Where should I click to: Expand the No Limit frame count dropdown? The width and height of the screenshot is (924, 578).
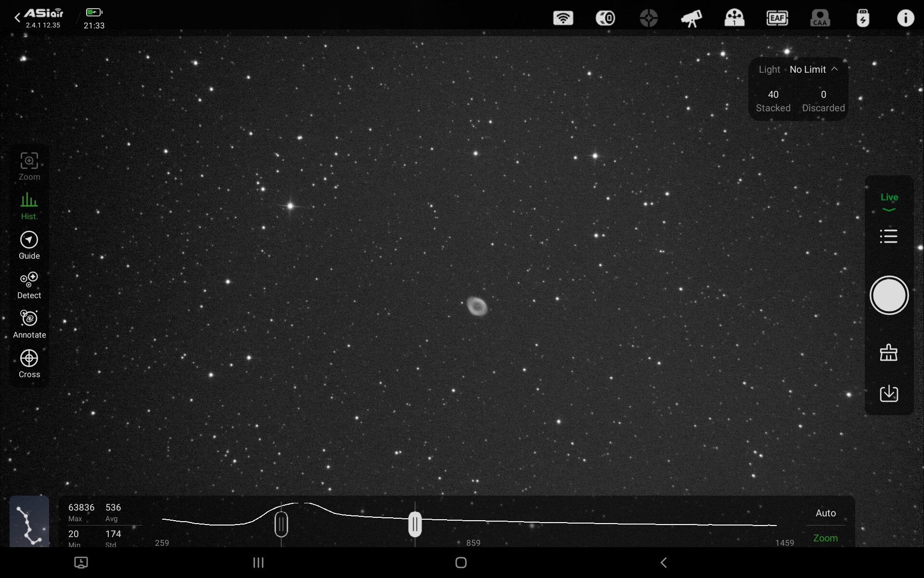pyautogui.click(x=813, y=69)
